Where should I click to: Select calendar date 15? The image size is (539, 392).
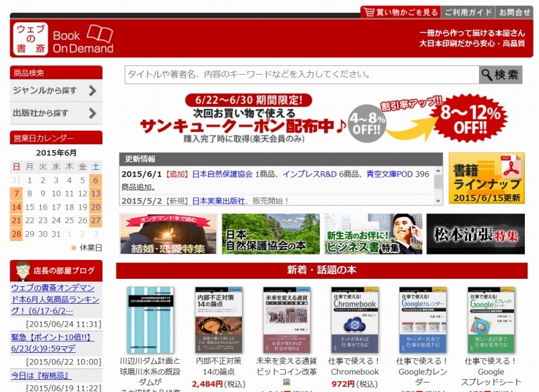tap(30, 207)
